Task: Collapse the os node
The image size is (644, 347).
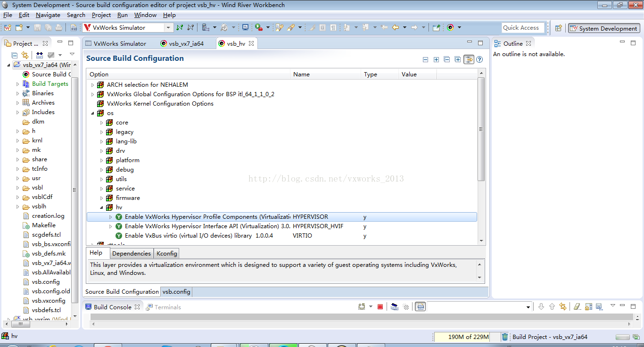Action: pyautogui.click(x=92, y=113)
